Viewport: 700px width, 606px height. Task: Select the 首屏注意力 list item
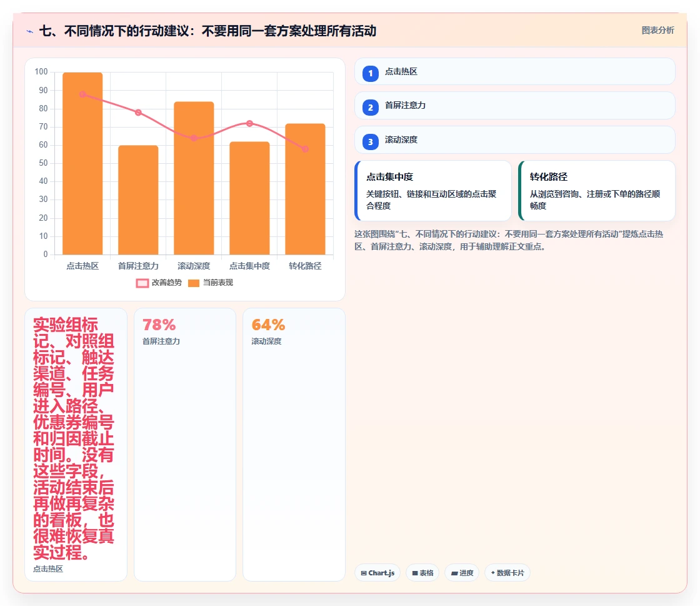pyautogui.click(x=515, y=106)
